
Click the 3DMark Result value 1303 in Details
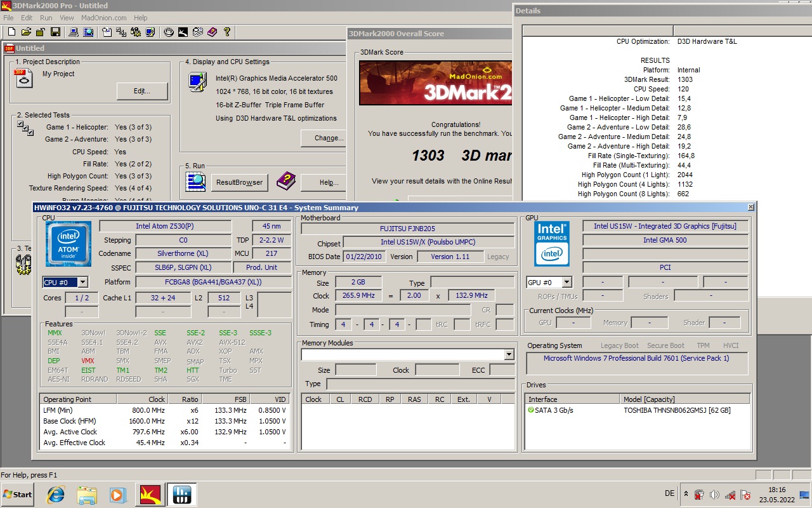coord(684,79)
